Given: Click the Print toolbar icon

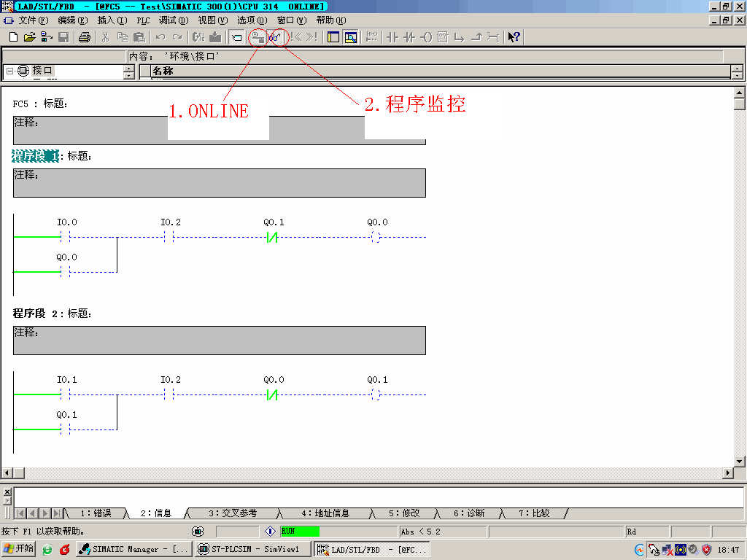Looking at the screenshot, I should pyautogui.click(x=85, y=37).
